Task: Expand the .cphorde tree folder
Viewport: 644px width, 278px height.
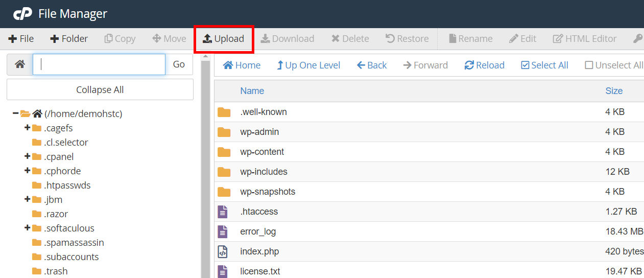Action: 28,171
